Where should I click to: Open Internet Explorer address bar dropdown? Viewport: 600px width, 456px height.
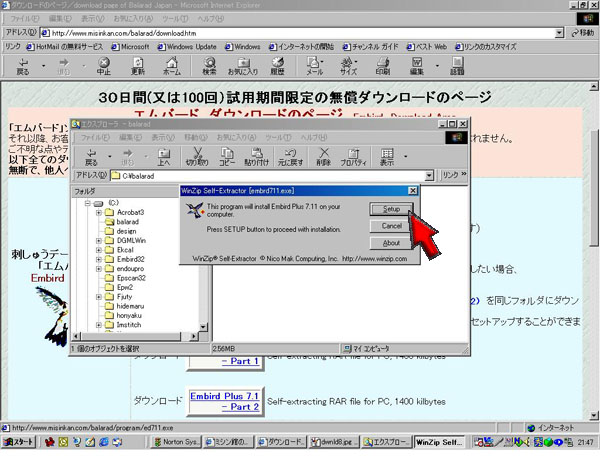559,33
